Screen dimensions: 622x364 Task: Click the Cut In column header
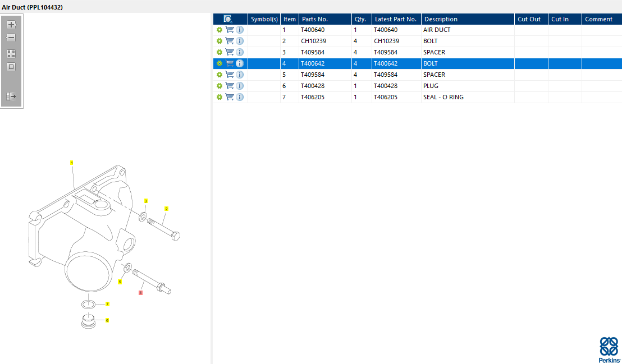(x=565, y=19)
